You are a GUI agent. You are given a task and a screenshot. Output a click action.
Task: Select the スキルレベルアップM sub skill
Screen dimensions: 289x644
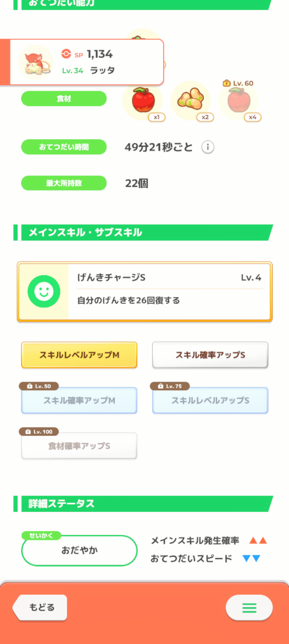(79, 355)
